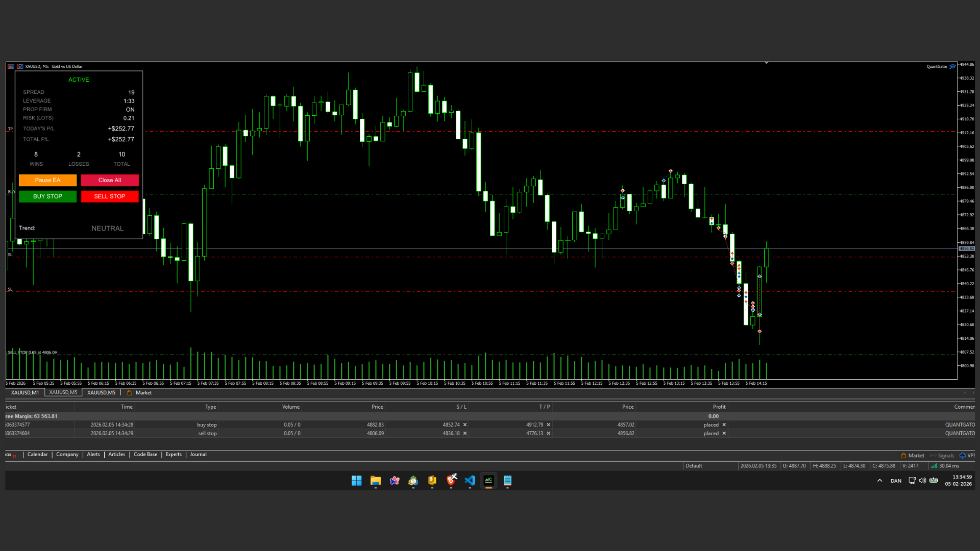Remove the S/L on buy stop order
Viewport: 980px width, 551px height.
click(x=465, y=425)
